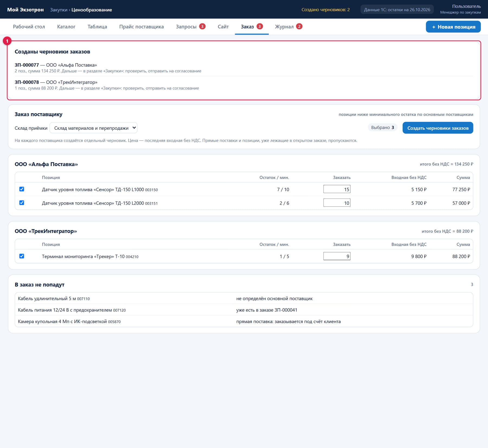Toggle checkbox for ТД-150 L1000 sensor
Screen dimensions: 488x448
coord(22,189)
